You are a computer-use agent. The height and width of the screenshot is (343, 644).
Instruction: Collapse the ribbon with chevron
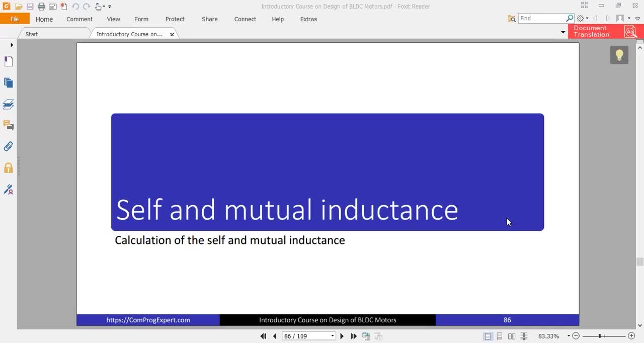(637, 19)
